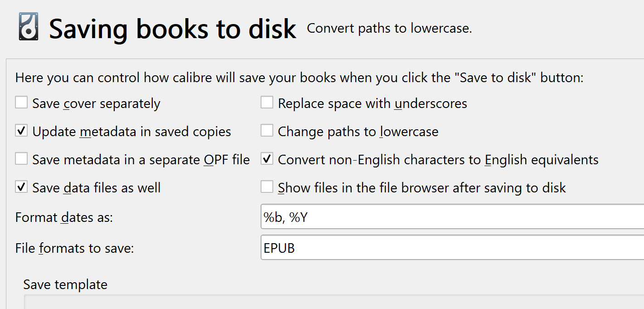The height and width of the screenshot is (309, 644).
Task: Click the "Format dates as:" label
Action: [x=64, y=217]
